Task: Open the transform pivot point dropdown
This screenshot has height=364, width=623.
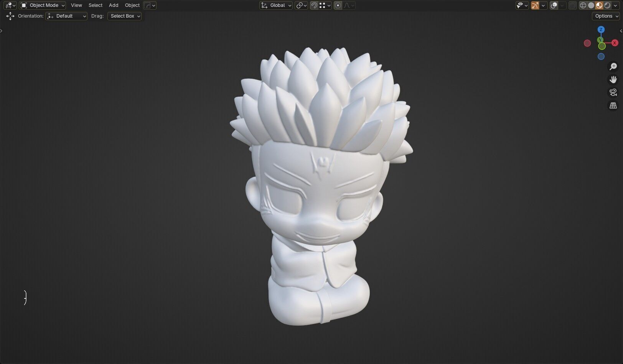Action: 302,5
